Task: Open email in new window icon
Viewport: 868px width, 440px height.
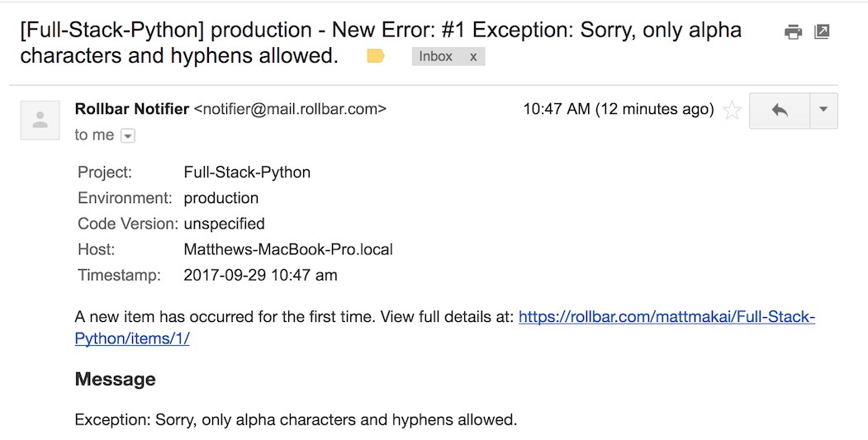Action: 822,31
